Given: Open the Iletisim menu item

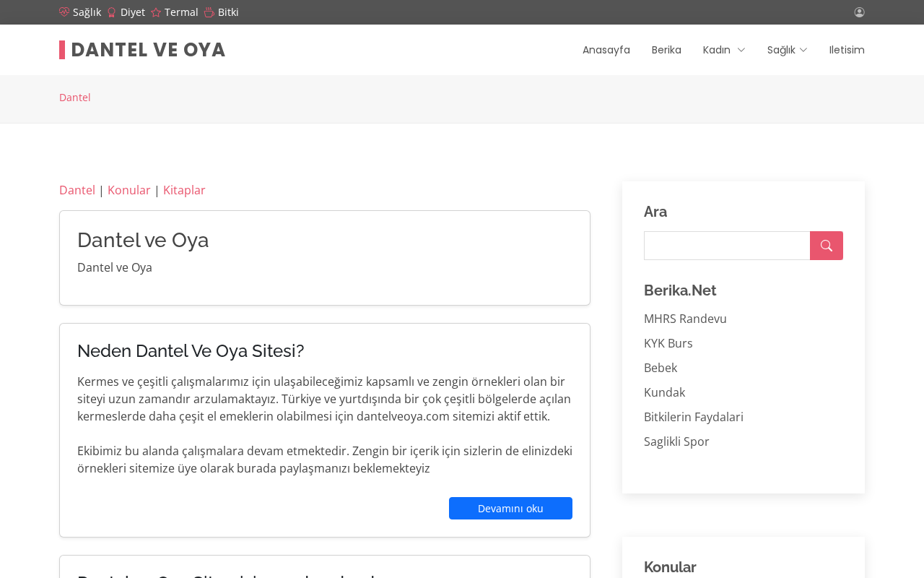Looking at the screenshot, I should 847,50.
